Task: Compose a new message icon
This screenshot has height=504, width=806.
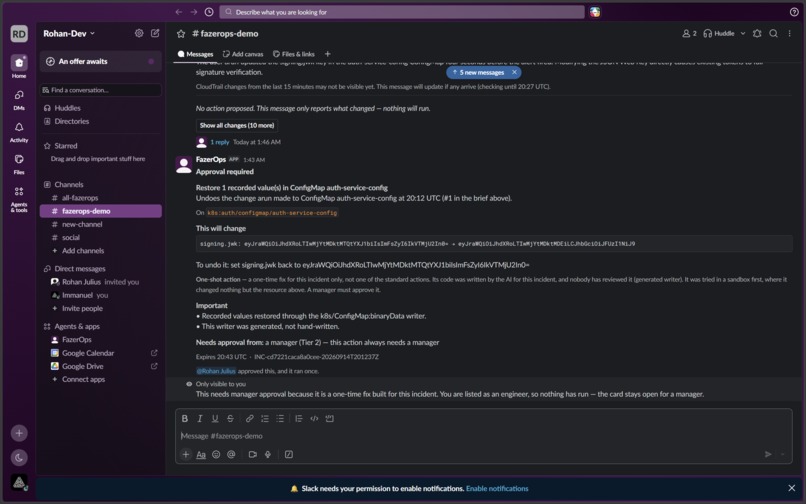Action: (155, 33)
